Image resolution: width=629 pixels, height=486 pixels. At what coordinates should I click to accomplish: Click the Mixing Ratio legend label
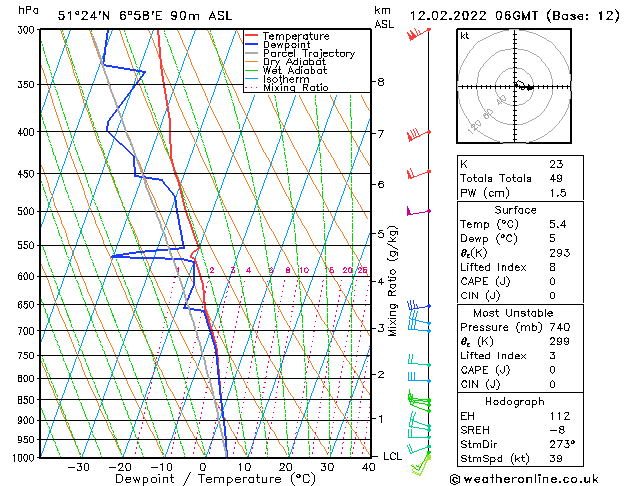296,87
